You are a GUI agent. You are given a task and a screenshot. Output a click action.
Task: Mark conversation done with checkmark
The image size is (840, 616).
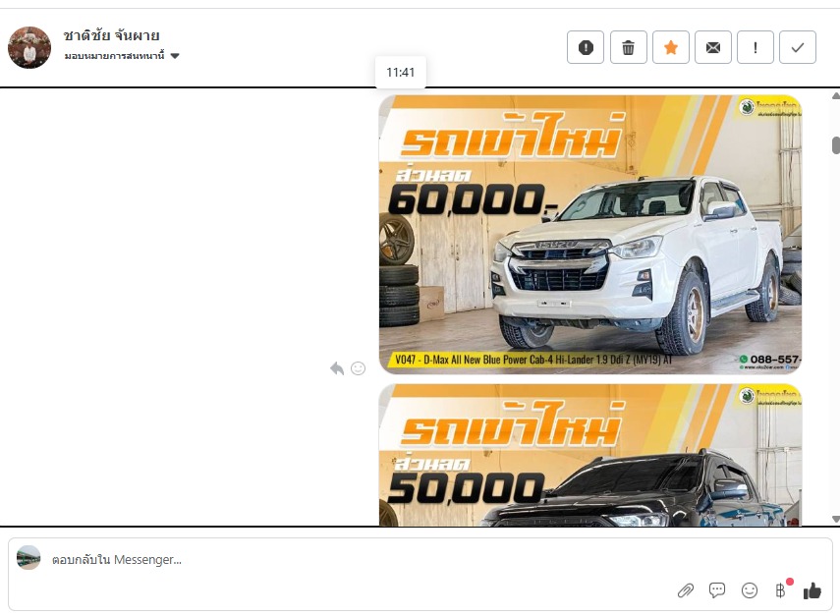[798, 48]
